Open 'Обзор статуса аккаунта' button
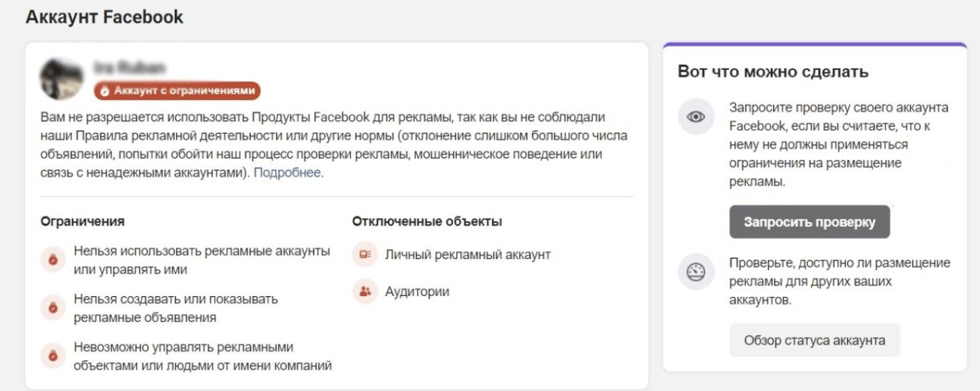This screenshot has width=980, height=391. pos(815,340)
